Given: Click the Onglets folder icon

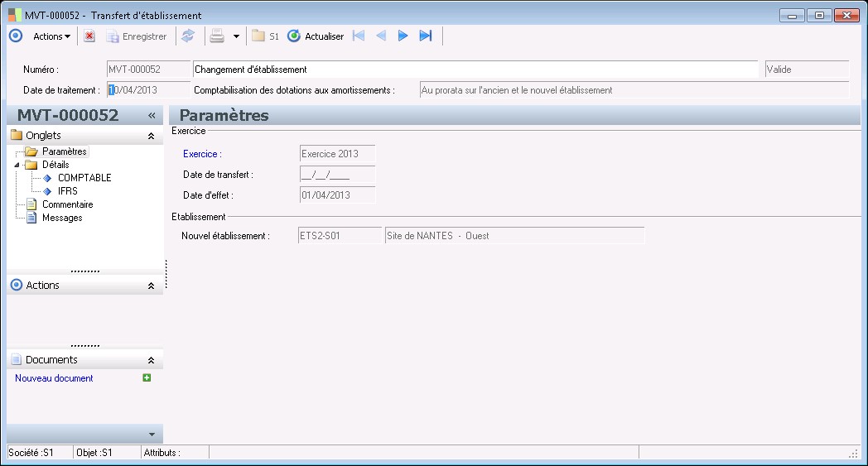Looking at the screenshot, I should [x=17, y=135].
